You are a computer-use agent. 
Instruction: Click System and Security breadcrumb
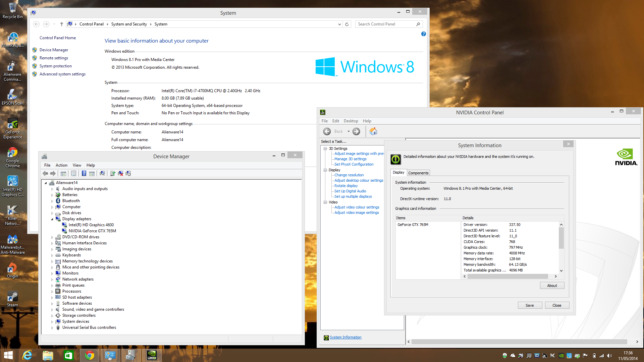click(129, 24)
